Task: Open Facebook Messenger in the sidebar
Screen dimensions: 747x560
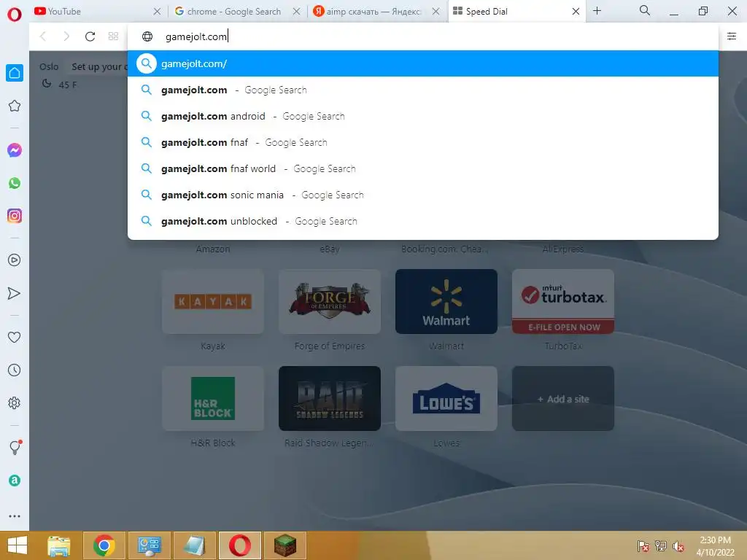Action: tap(15, 150)
